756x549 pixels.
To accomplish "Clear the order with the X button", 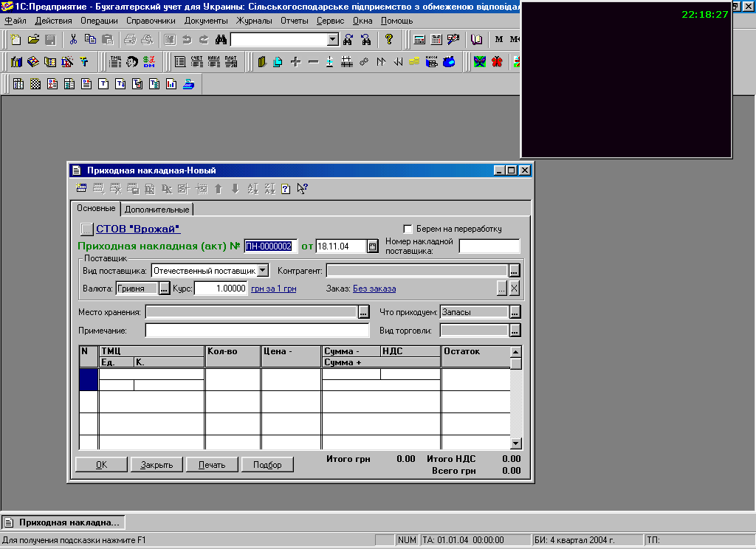I will (515, 289).
